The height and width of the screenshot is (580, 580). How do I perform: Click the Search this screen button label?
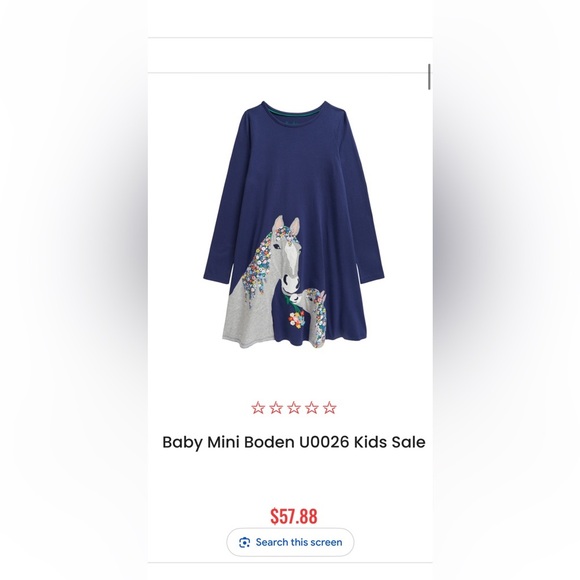(x=299, y=543)
